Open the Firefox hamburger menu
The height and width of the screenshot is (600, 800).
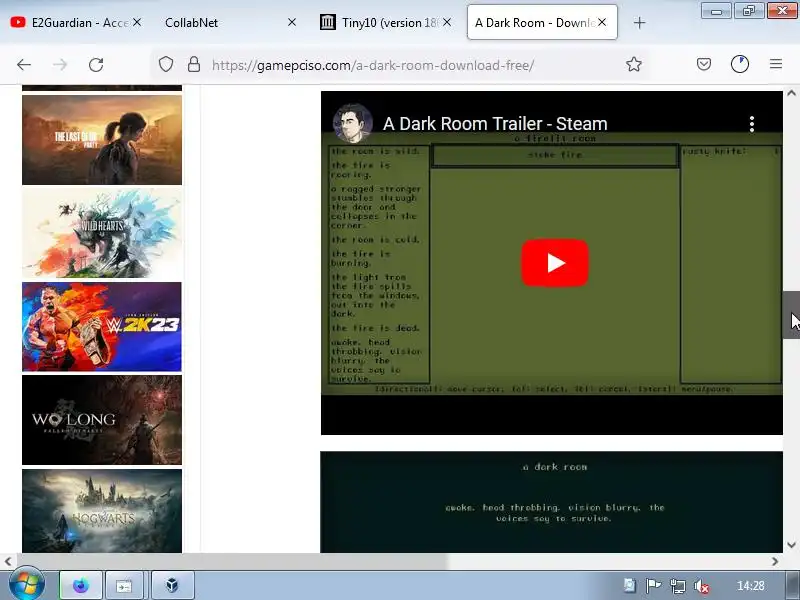click(x=776, y=64)
